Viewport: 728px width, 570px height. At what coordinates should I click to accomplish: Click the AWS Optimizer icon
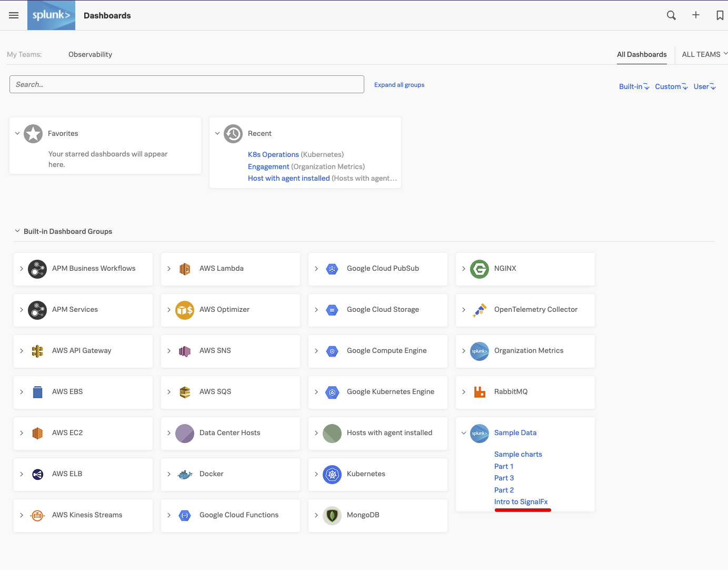tap(185, 310)
